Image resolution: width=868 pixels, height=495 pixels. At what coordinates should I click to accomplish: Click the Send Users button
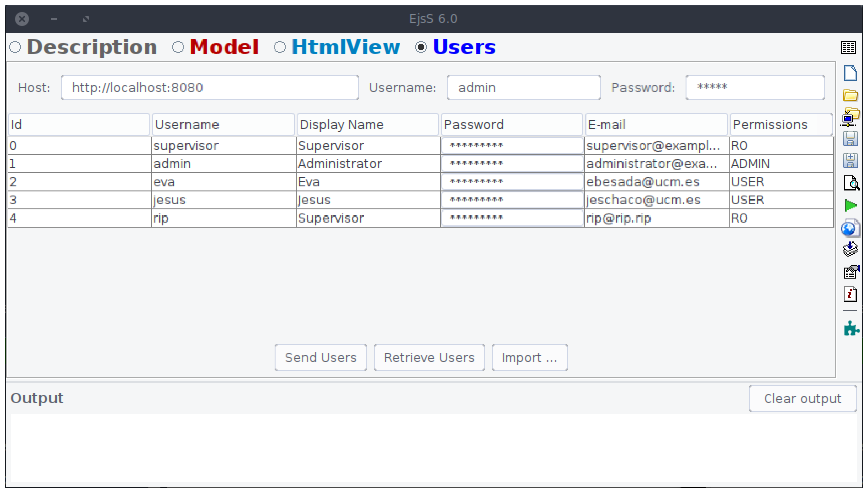tap(320, 357)
